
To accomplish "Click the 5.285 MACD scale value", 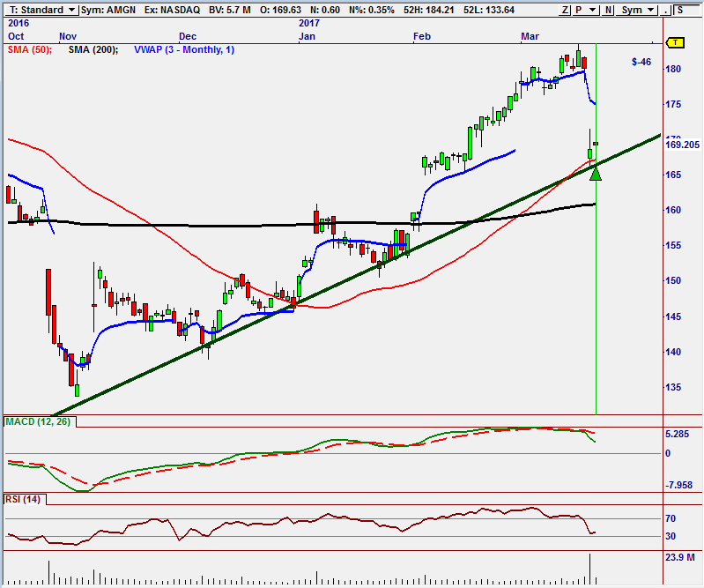I will (677, 435).
